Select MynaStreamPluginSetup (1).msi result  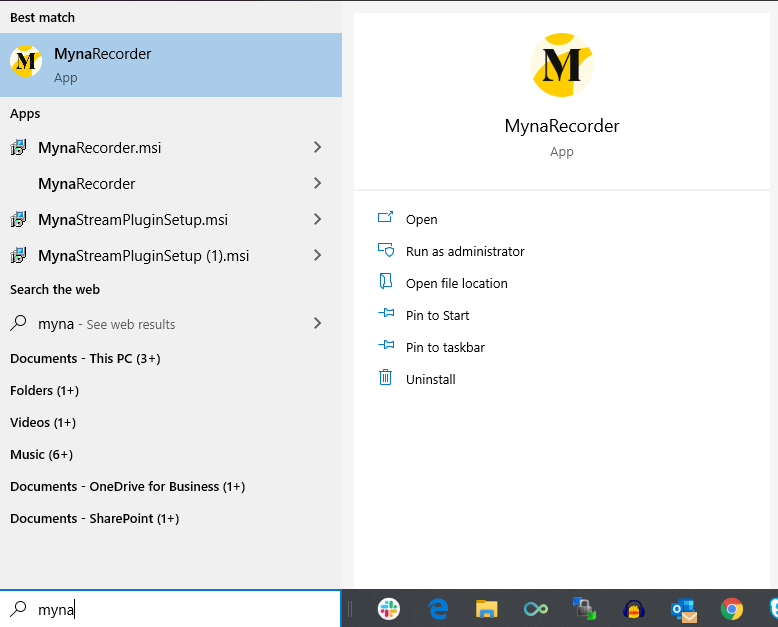pos(171,255)
